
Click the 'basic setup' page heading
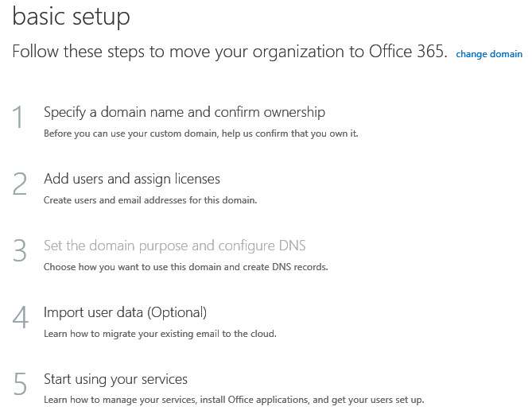72,16
